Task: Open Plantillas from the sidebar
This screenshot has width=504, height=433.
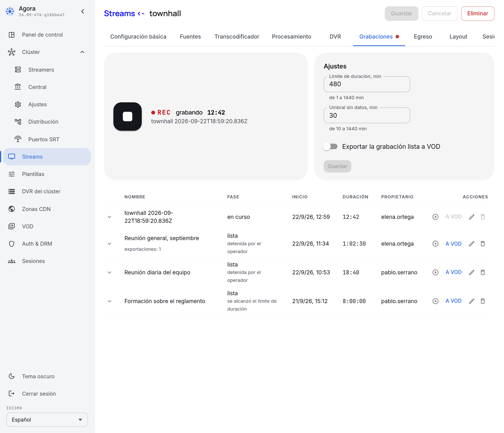Action: coord(47,174)
